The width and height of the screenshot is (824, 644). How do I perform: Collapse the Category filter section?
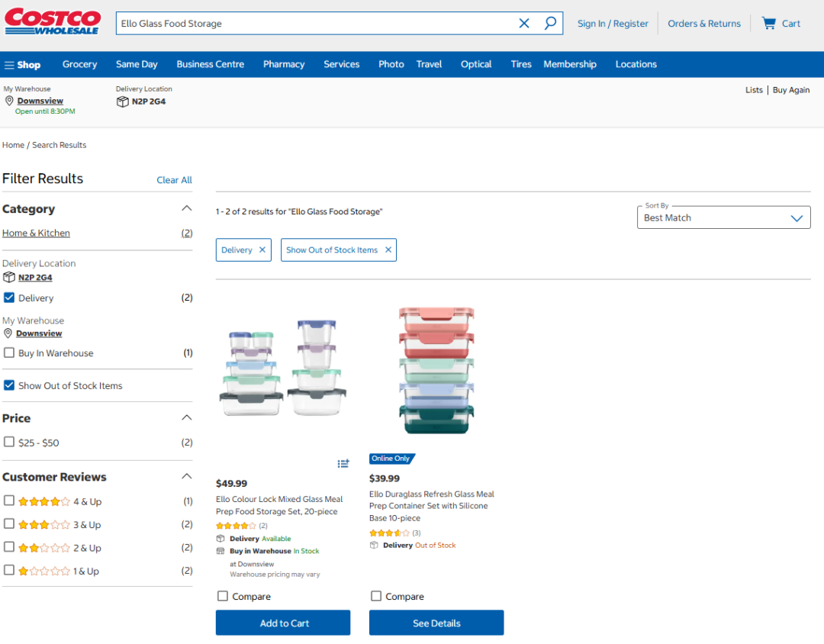point(186,208)
